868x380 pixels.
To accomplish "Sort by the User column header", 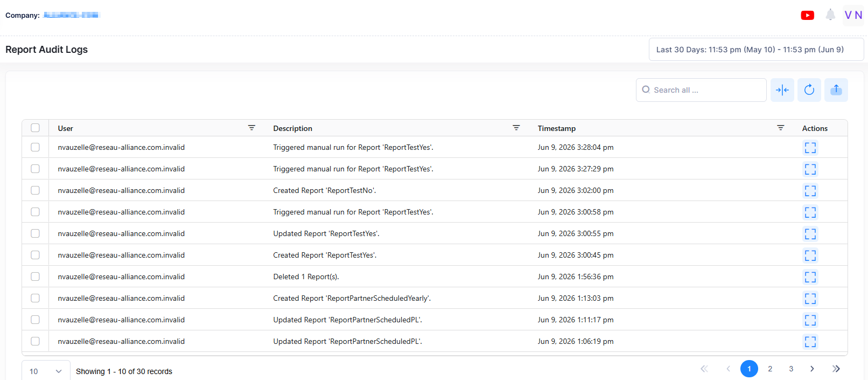I will point(66,128).
